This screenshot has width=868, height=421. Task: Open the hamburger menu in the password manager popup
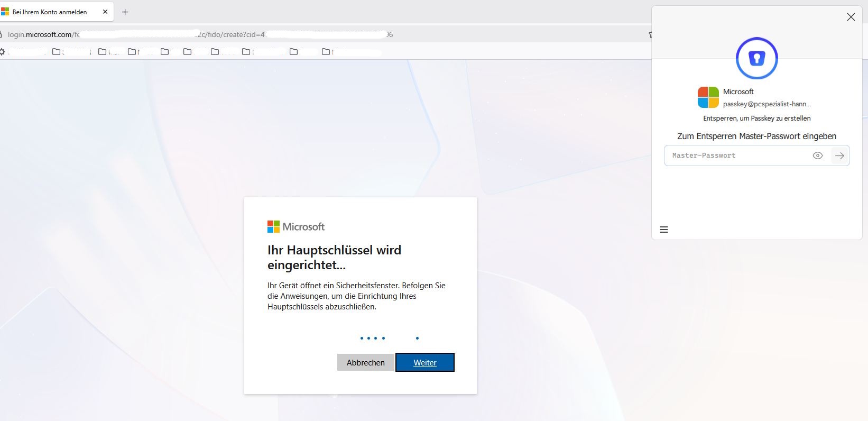tap(664, 230)
